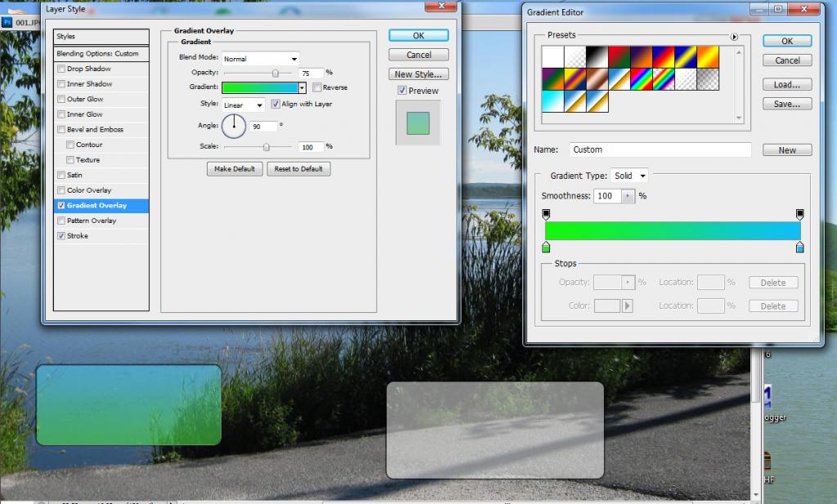Choose the Violet, Orange gradient preset
Image resolution: width=837 pixels, height=504 pixels.
pos(641,56)
